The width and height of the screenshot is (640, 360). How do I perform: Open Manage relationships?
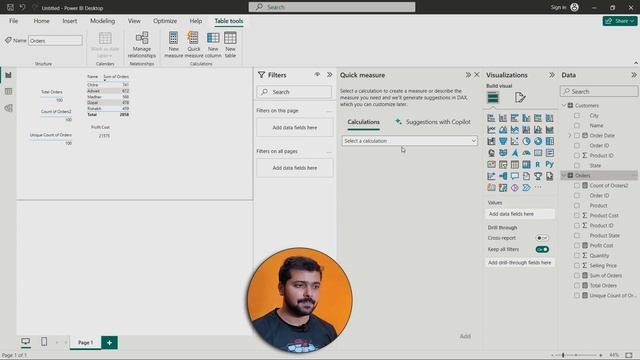[x=142, y=44]
